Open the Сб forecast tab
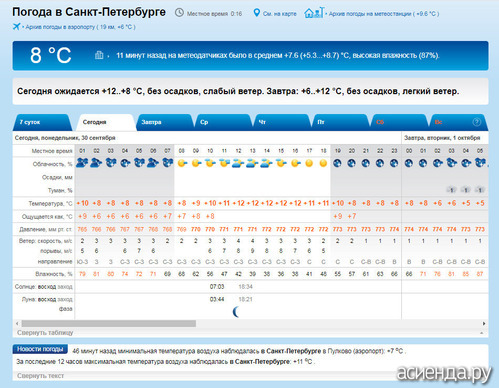Image resolution: width=499 pixels, height=388 pixels. [399, 122]
